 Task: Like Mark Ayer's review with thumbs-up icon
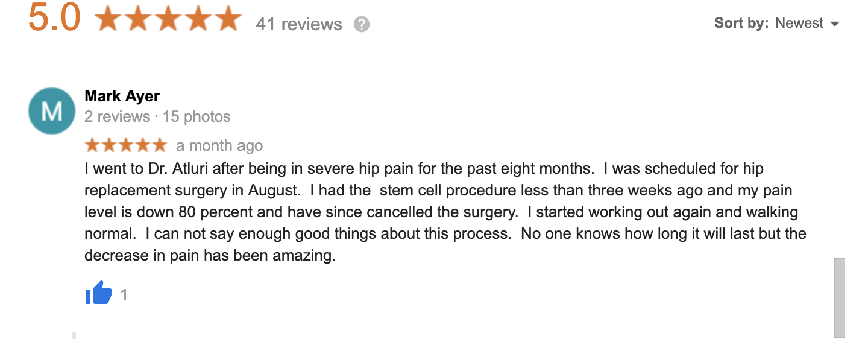click(99, 293)
